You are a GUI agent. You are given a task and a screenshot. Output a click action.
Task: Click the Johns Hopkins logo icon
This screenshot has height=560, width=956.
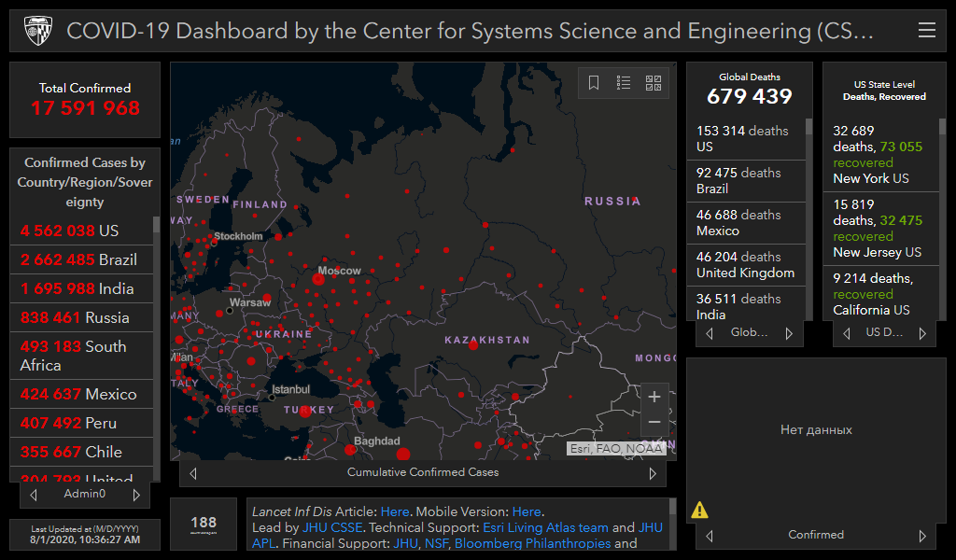point(36,31)
